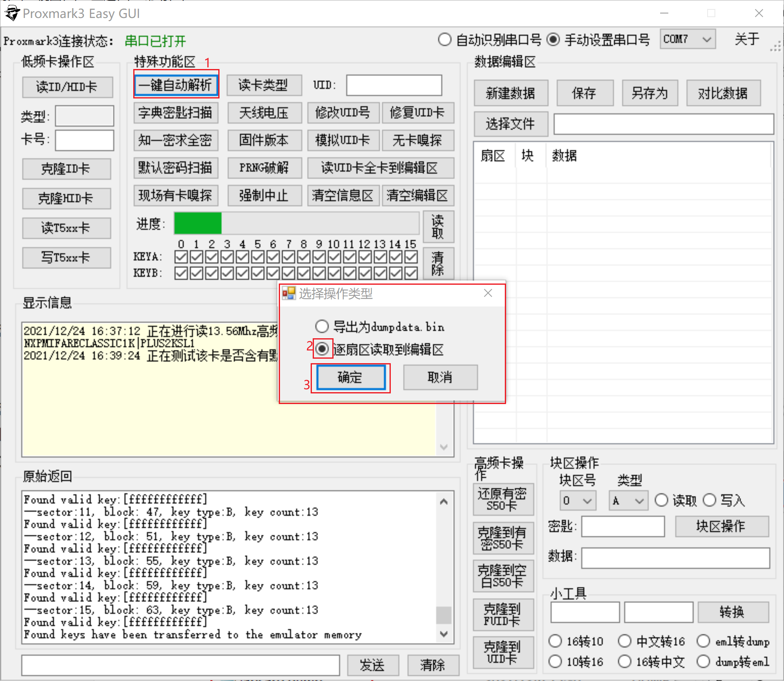This screenshot has height=681, width=784.
Task: Click 读ID/HID卡 button
Action: 67,87
